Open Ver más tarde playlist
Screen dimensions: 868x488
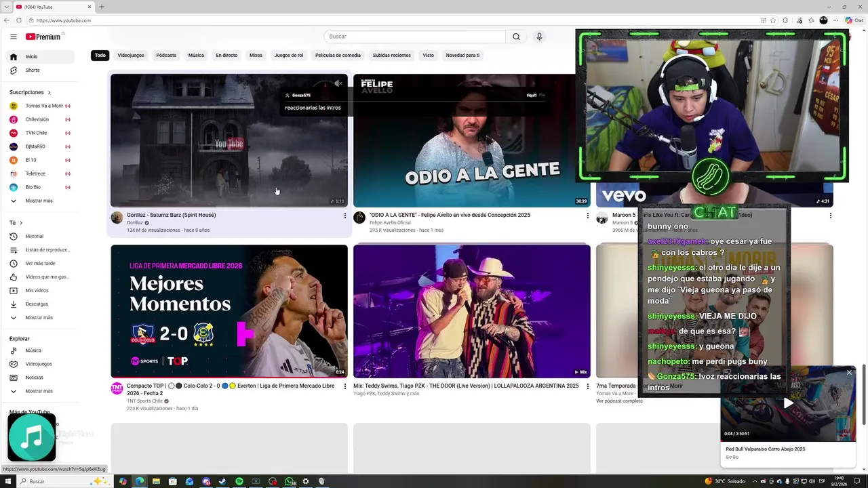click(x=39, y=264)
